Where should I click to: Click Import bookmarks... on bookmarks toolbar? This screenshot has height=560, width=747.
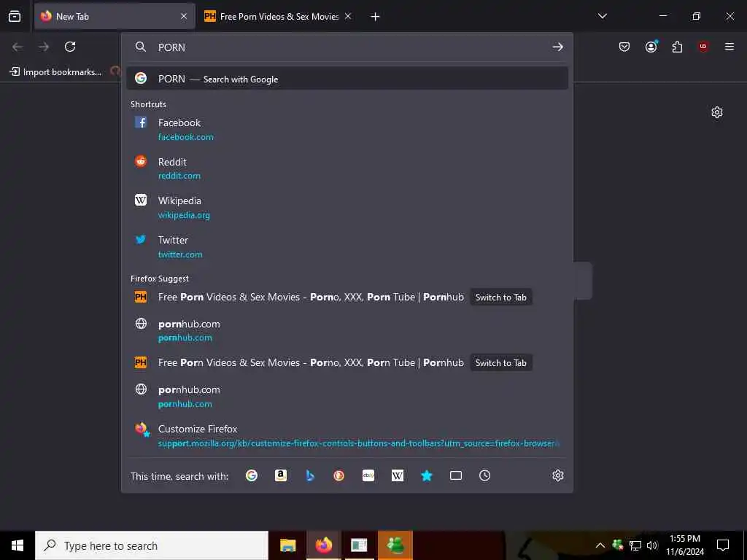tap(55, 72)
